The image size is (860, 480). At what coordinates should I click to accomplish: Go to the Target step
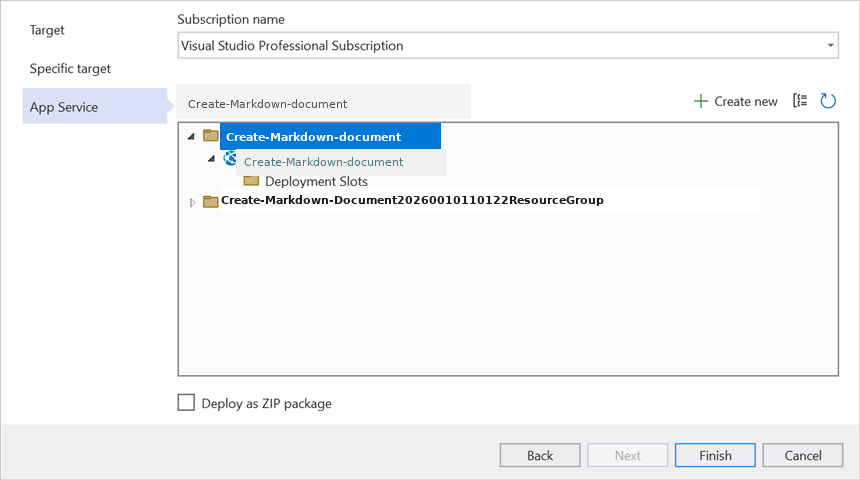47,30
